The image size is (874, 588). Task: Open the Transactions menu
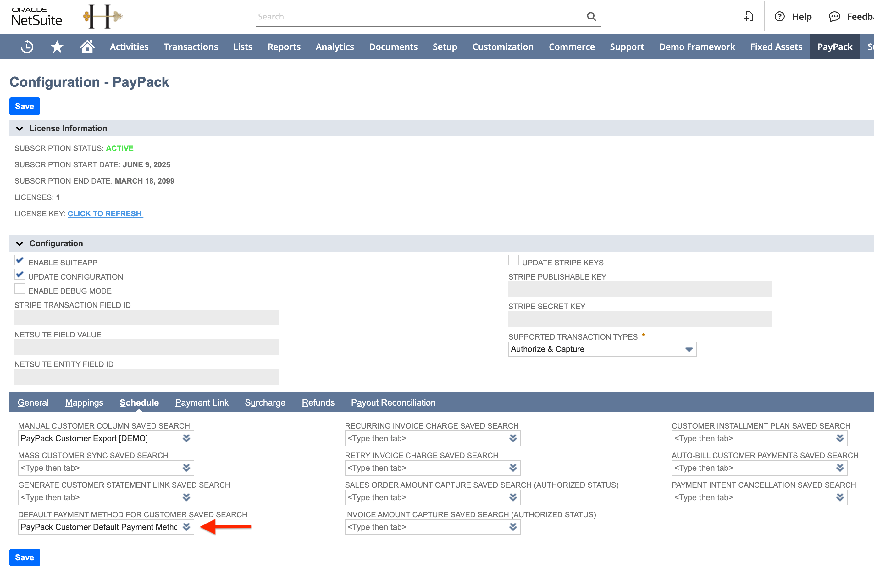coord(191,47)
